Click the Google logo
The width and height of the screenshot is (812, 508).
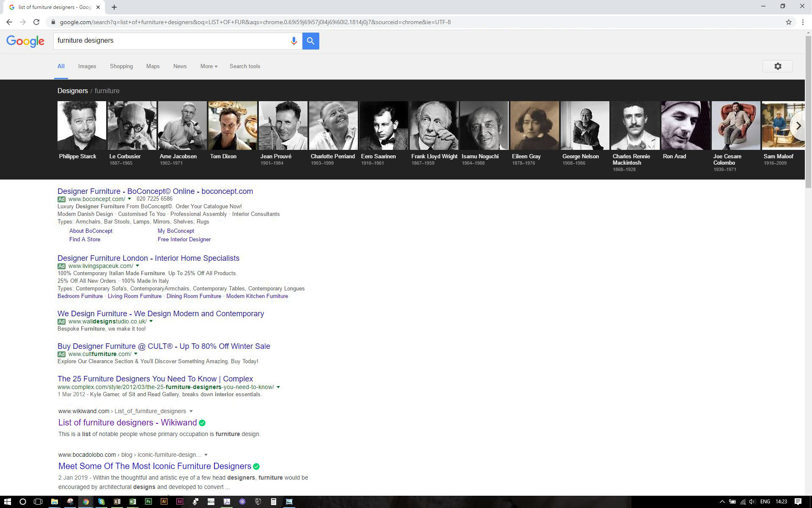(25, 41)
